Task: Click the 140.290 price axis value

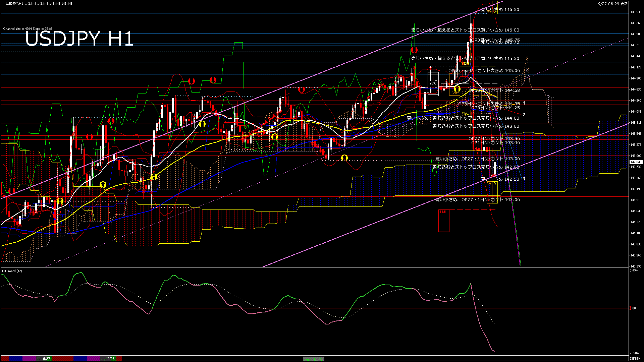Action: pos(636,266)
